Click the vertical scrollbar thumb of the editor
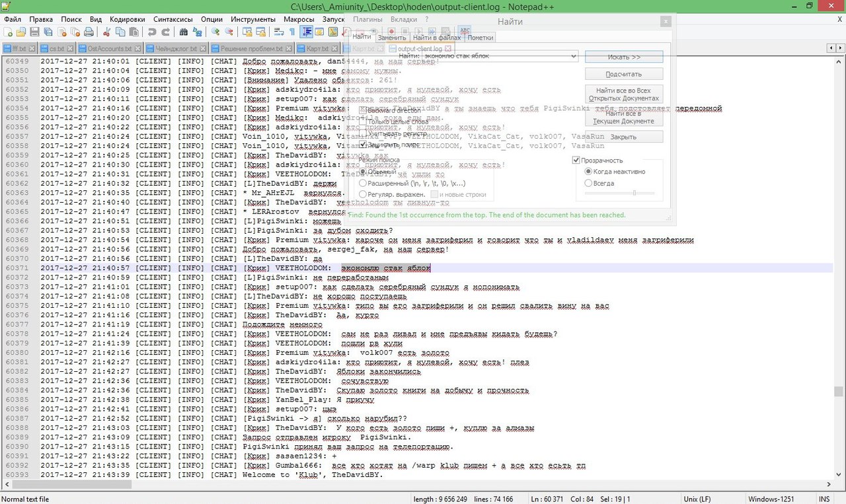This screenshot has width=846, height=504. pos(839,391)
